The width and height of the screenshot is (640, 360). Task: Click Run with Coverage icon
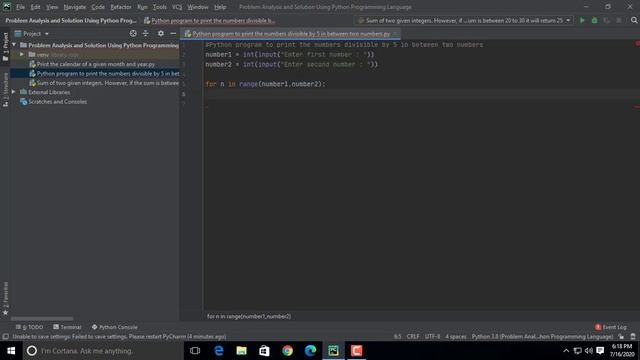coord(607,20)
